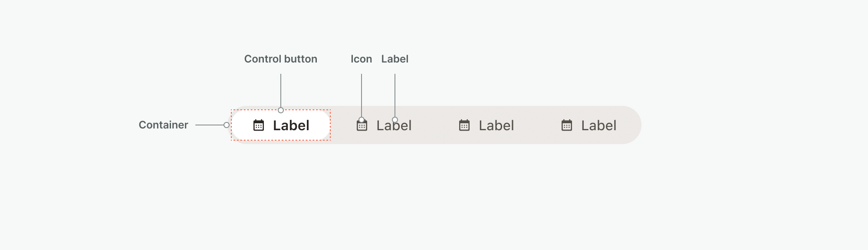868x250 pixels.
Task: Click the "Container" annotation text
Action: pos(164,125)
